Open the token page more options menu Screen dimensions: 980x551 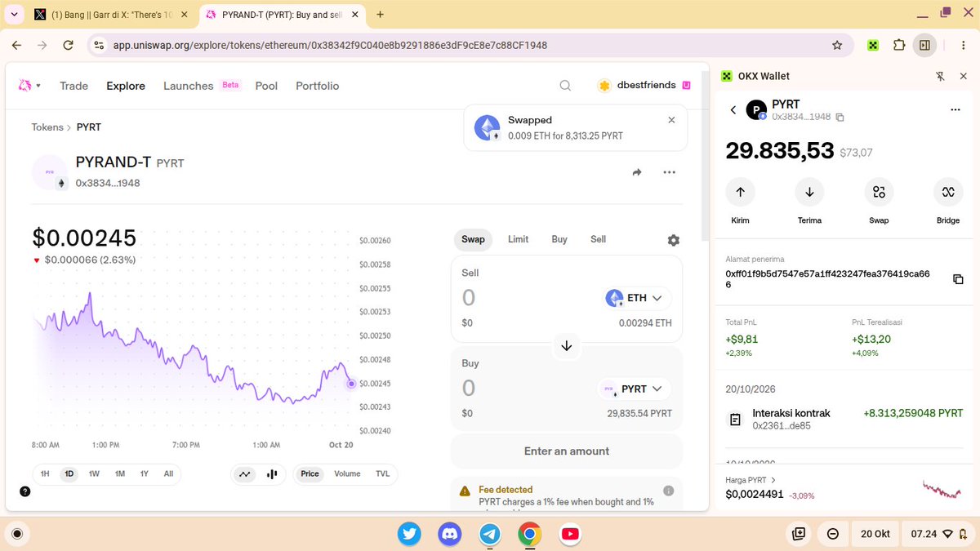[670, 172]
